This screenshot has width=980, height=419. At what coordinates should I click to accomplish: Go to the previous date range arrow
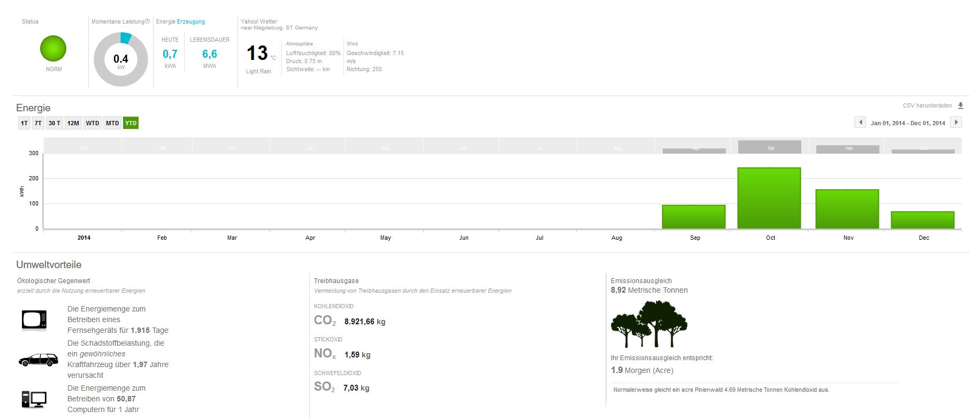point(860,123)
